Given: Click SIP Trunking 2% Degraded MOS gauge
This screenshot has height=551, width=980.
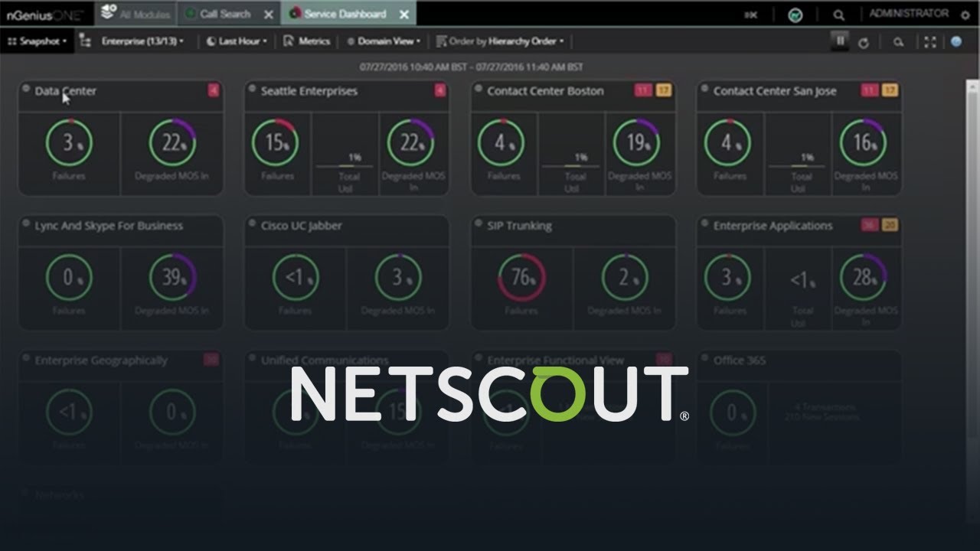Looking at the screenshot, I should (x=625, y=278).
